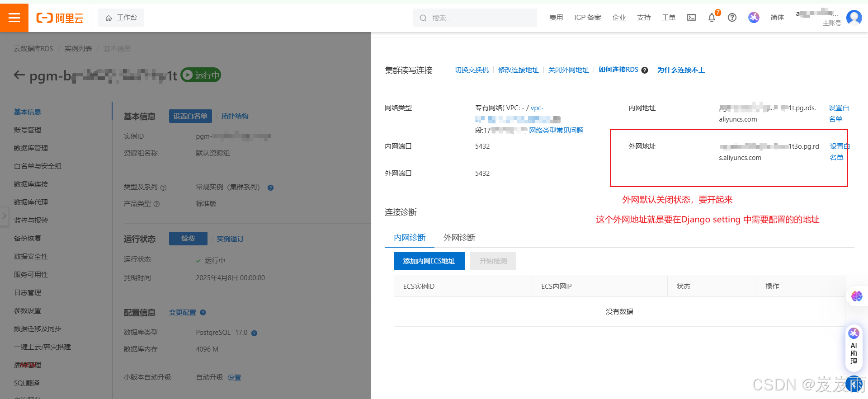Screen dimensions: 868x399
Task: Click the help icon after 如何连接RDS
Action: pyautogui.click(x=645, y=70)
